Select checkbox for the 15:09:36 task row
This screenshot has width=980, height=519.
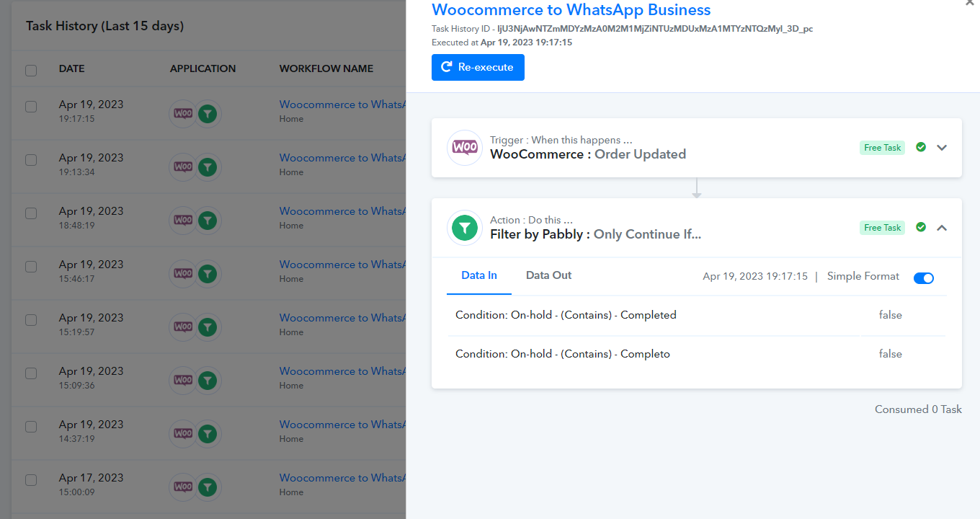point(31,373)
